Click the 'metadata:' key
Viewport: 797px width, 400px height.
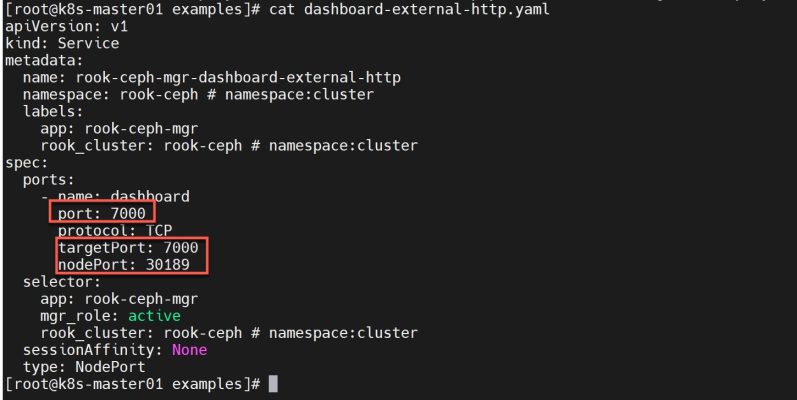(44, 60)
